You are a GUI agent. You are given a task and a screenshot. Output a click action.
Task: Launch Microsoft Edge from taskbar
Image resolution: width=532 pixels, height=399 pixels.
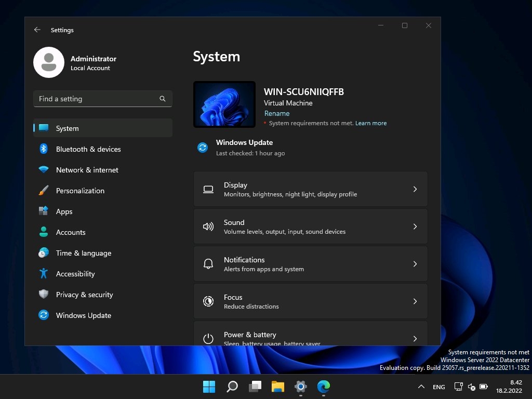coord(323,387)
